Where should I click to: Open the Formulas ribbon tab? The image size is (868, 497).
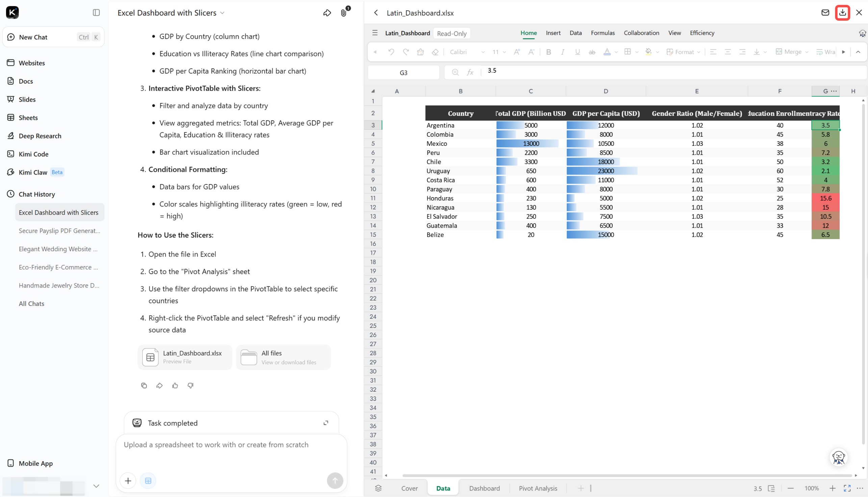coord(603,33)
